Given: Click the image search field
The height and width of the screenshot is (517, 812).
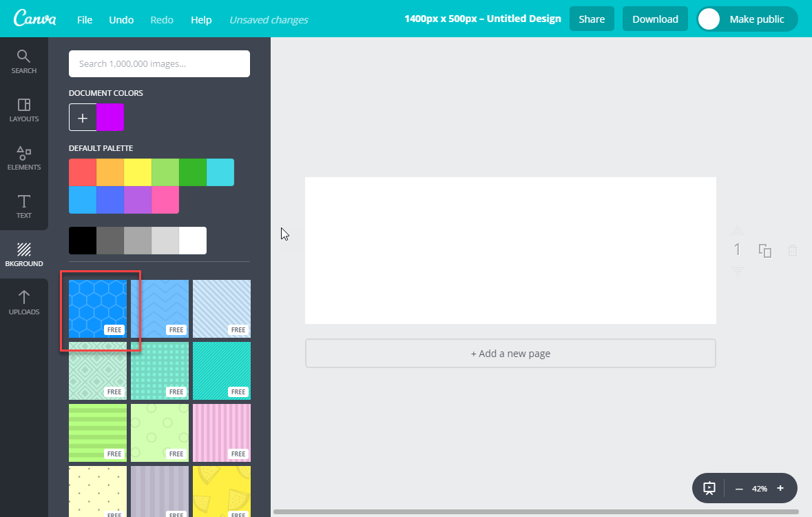Looking at the screenshot, I should pos(159,64).
